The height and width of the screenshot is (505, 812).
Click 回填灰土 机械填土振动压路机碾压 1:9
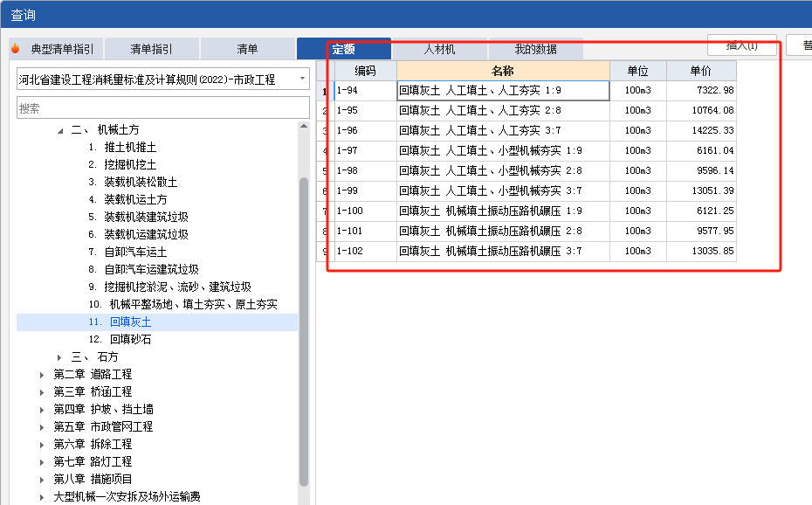pos(503,211)
